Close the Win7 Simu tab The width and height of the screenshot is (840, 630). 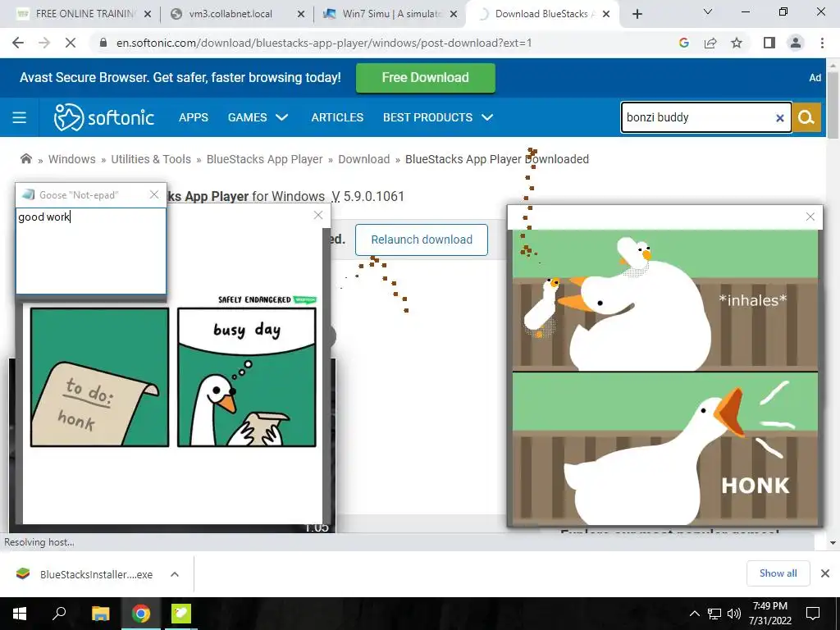(454, 14)
